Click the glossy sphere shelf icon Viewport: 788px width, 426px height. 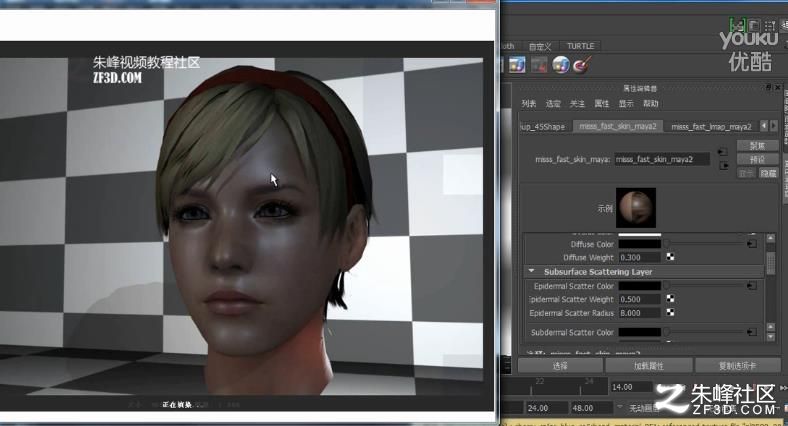[x=561, y=65]
